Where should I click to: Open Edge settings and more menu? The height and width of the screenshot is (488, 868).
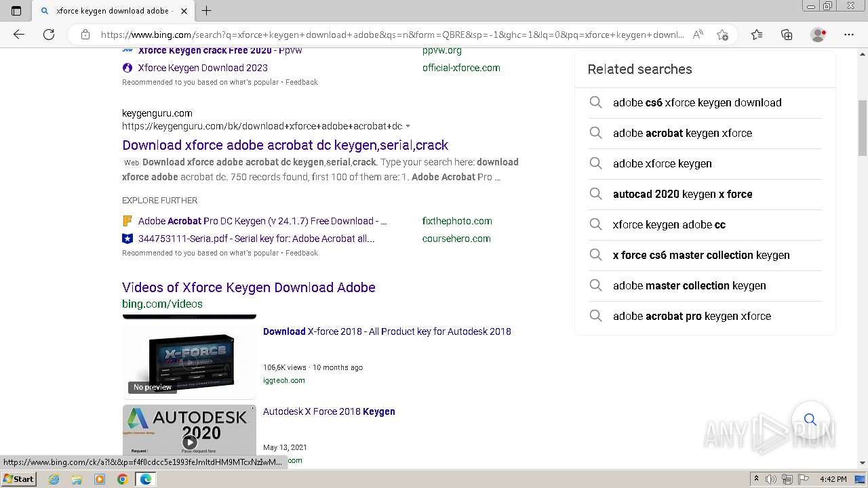pos(849,35)
